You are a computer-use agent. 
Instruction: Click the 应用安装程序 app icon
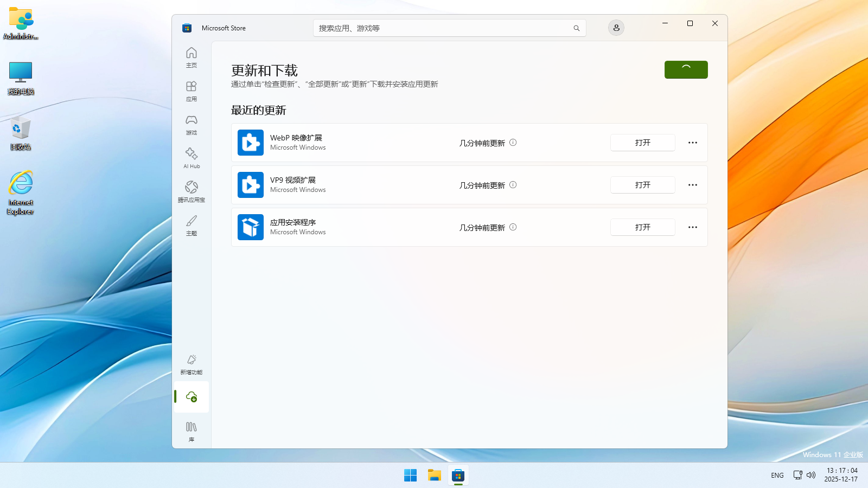tap(251, 227)
